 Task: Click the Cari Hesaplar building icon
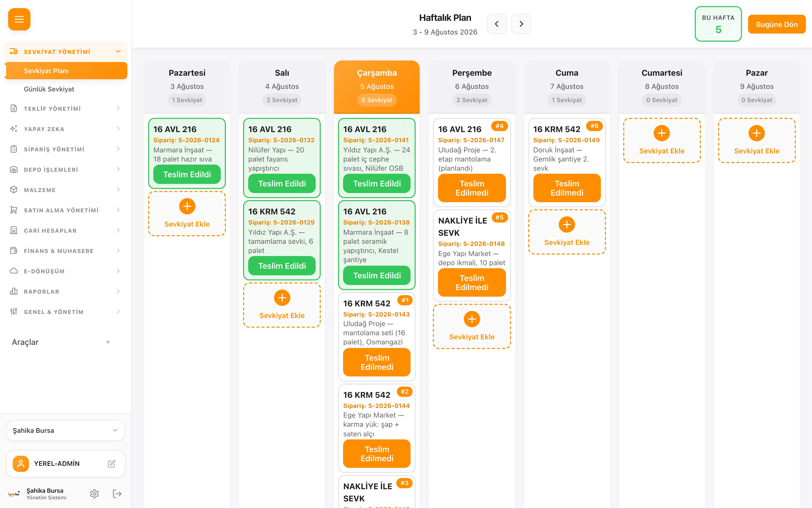(13, 230)
